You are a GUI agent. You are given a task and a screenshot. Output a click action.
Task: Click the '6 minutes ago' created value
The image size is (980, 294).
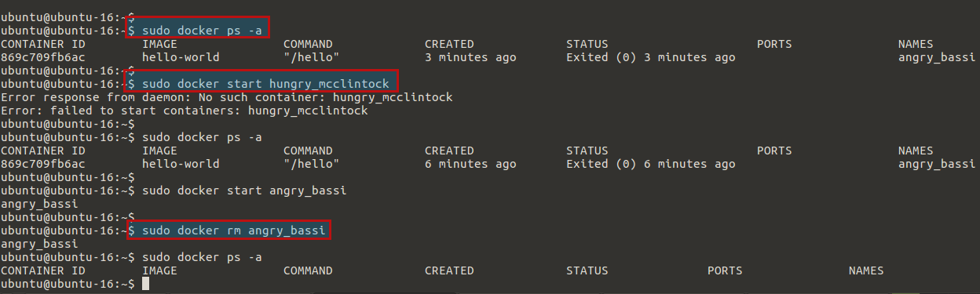(x=470, y=164)
